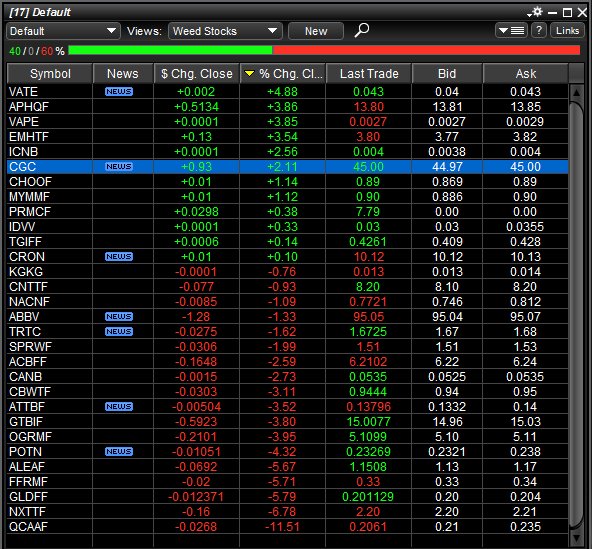Open the News badge for VATE
The height and width of the screenshot is (549, 592).
119,91
